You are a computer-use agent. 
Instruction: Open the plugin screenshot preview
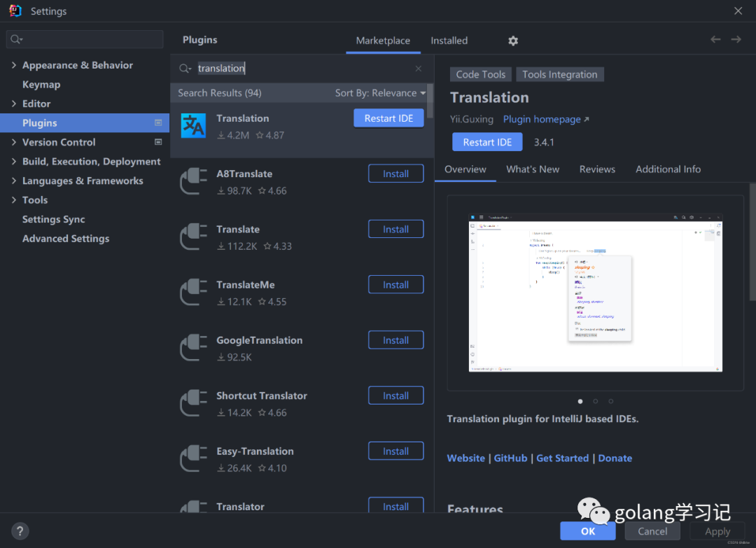[x=596, y=293]
